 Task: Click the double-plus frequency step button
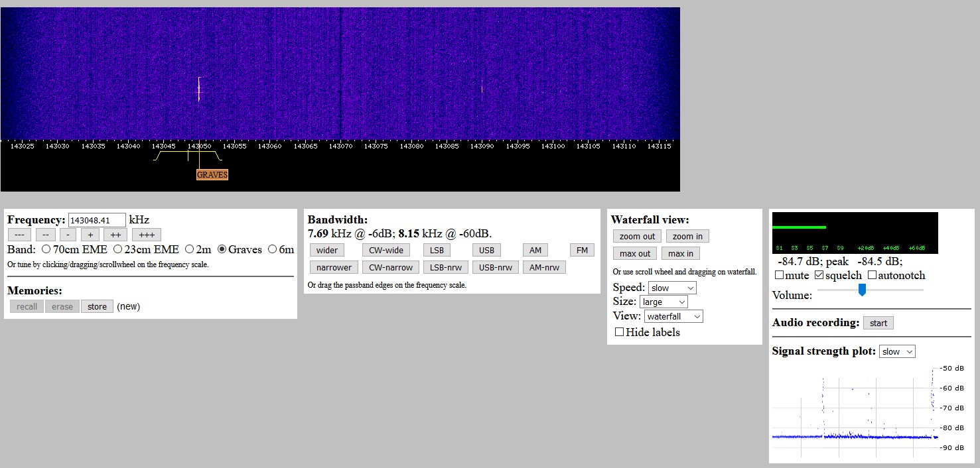115,235
